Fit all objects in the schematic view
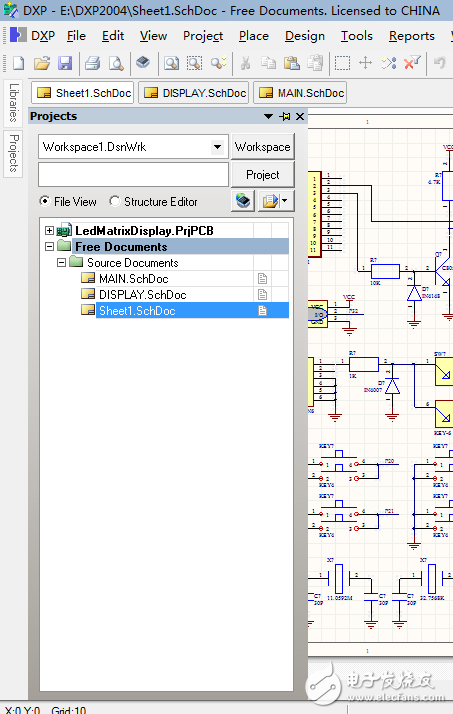 point(171,63)
